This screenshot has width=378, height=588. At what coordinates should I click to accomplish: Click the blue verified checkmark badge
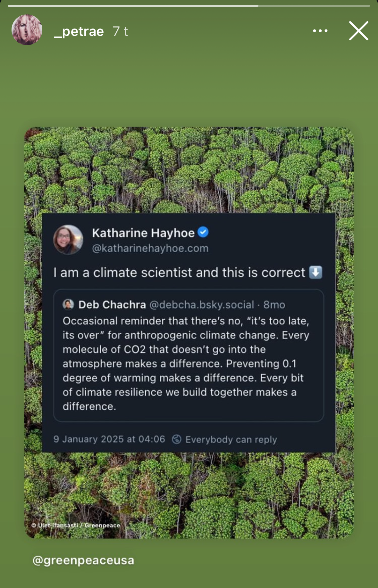203,232
